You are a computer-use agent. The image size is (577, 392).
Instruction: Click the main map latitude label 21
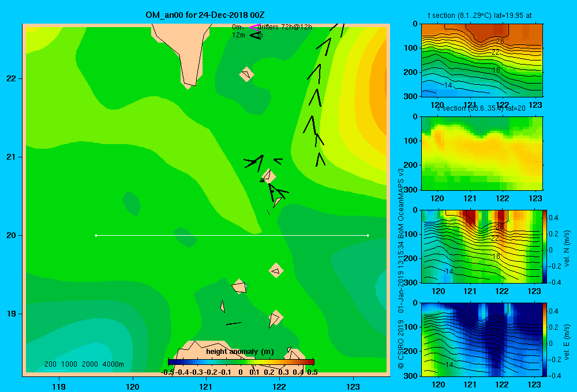(x=12, y=157)
